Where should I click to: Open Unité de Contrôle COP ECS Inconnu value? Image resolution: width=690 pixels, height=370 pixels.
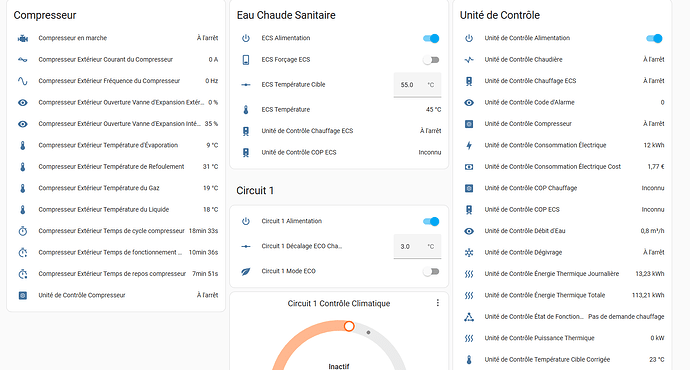pos(653,209)
